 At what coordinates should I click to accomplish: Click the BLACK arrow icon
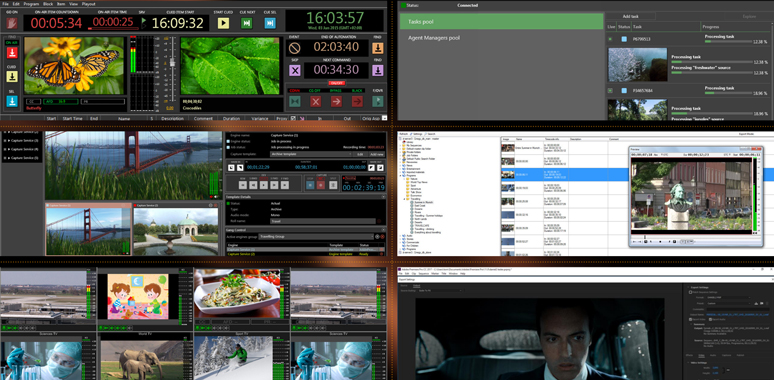pos(357,101)
